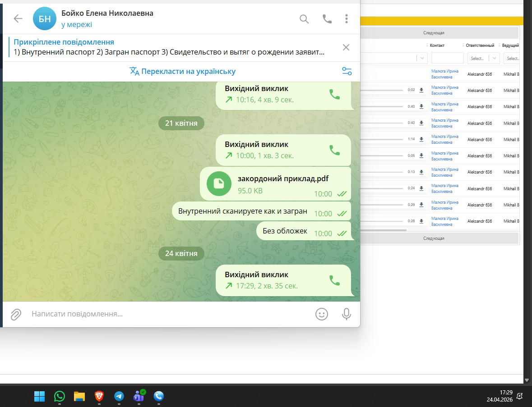
Task: Call back from the 17:29 outgoing call
Action: click(x=334, y=280)
